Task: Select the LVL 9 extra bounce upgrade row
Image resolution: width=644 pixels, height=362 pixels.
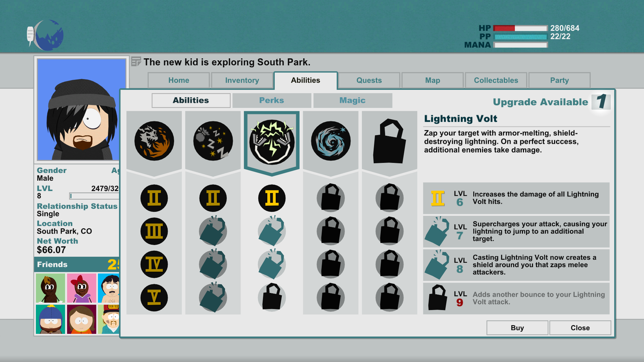Action: tap(516, 298)
